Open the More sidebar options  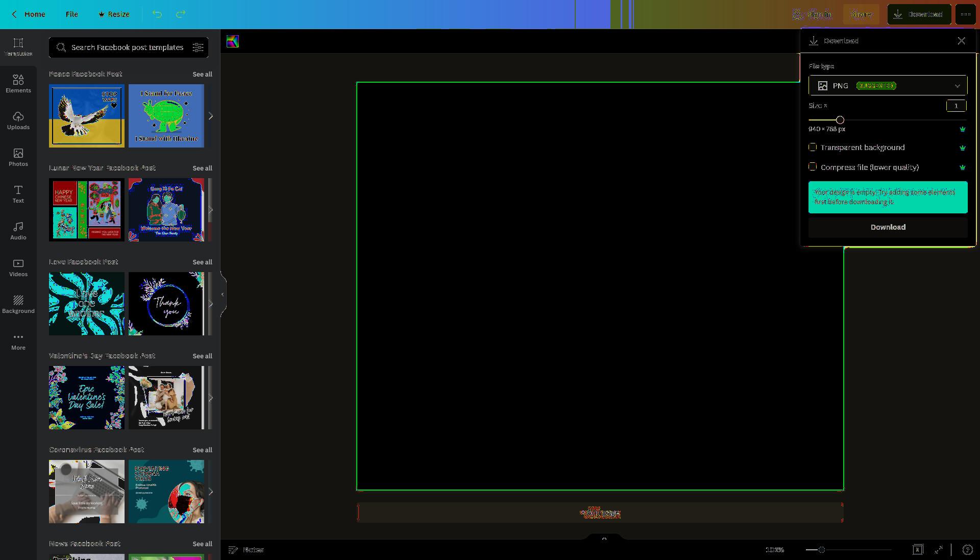(18, 341)
